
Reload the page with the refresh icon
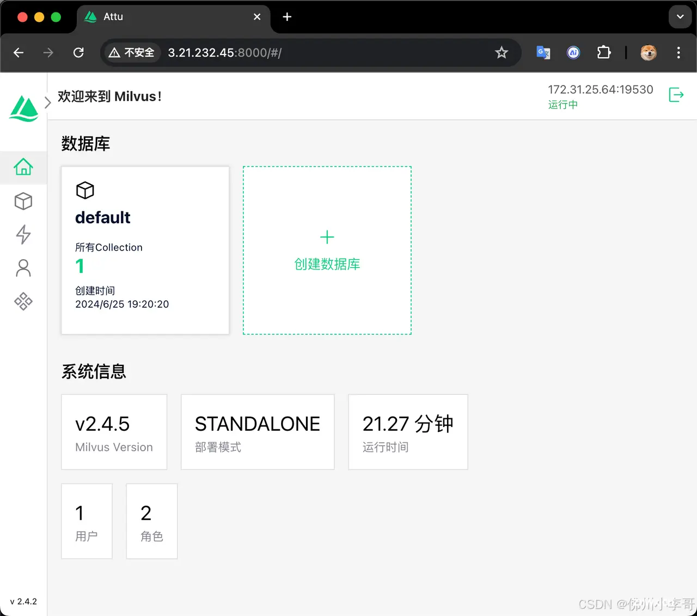click(x=78, y=52)
